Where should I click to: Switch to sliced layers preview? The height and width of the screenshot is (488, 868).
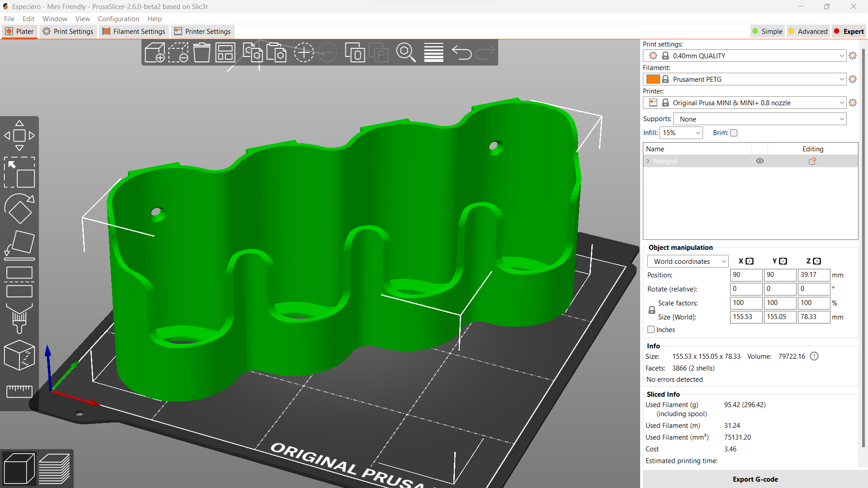coord(54,469)
